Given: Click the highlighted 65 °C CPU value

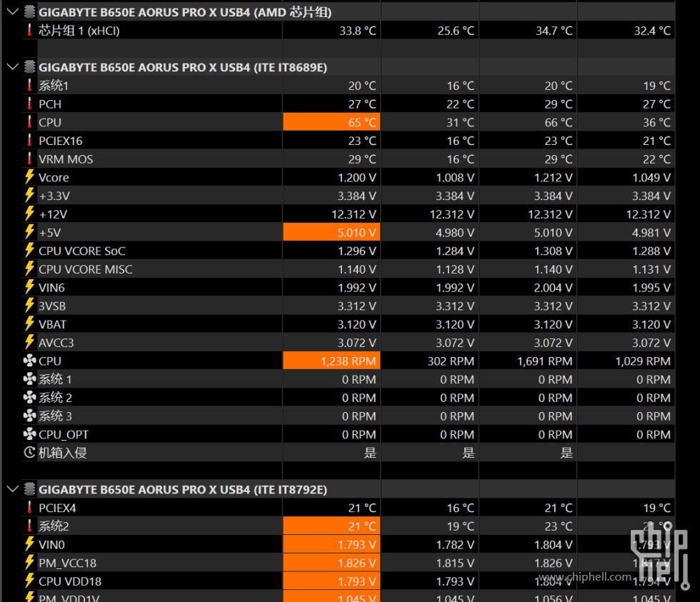Looking at the screenshot, I should point(331,122).
